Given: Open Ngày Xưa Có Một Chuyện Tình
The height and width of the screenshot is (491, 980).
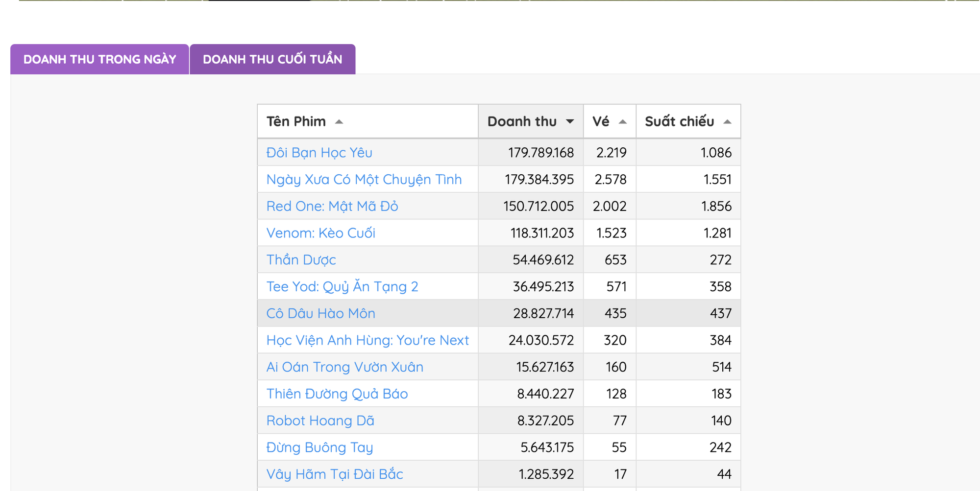Looking at the screenshot, I should [x=364, y=180].
